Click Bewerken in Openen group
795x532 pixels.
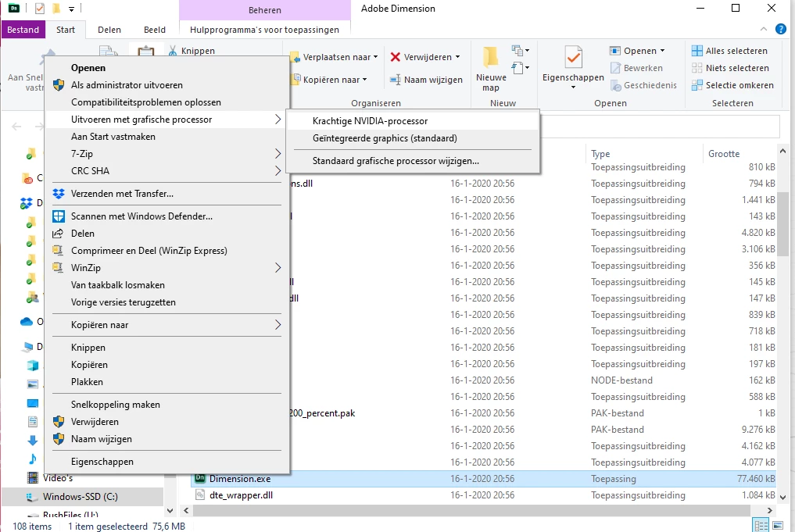click(636, 68)
